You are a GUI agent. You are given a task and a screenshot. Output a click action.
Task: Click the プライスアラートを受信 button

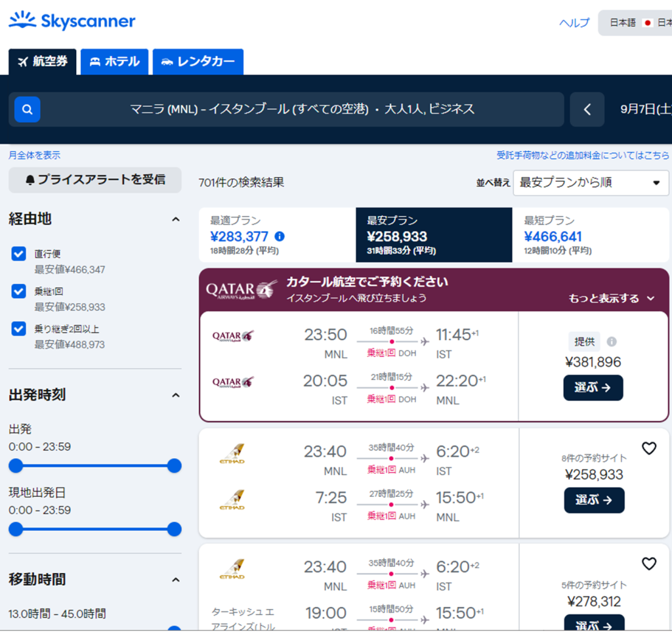click(94, 180)
